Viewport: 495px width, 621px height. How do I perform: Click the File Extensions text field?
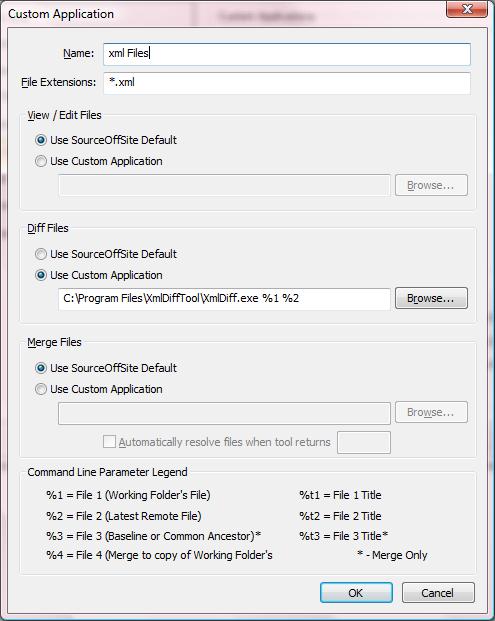tap(287, 83)
